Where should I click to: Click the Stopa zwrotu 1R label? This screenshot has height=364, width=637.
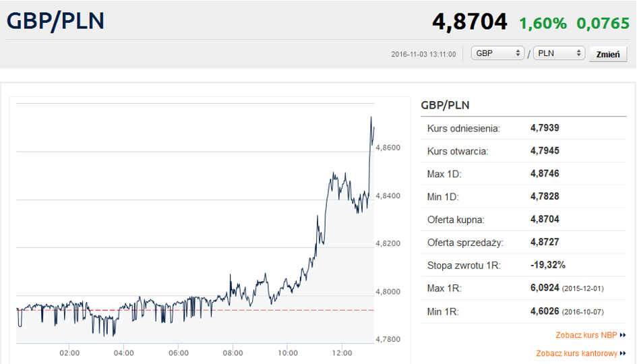click(464, 266)
